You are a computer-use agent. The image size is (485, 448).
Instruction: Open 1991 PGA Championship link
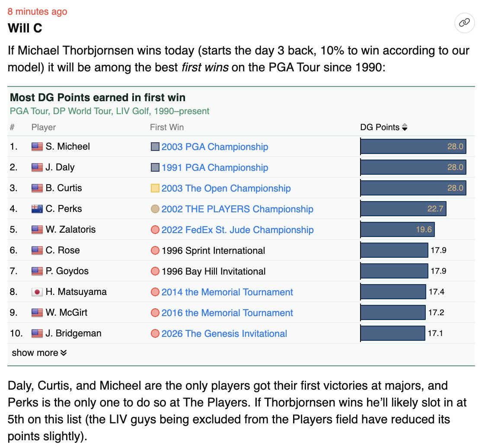click(x=215, y=167)
